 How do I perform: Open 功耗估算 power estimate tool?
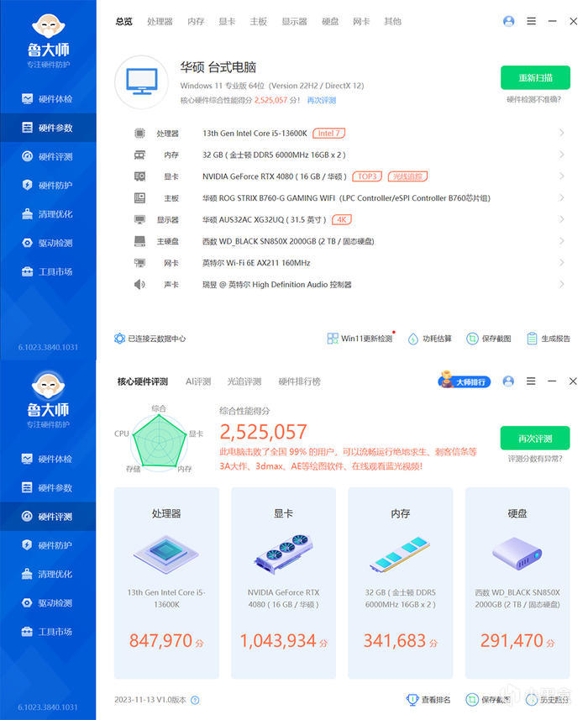(429, 339)
